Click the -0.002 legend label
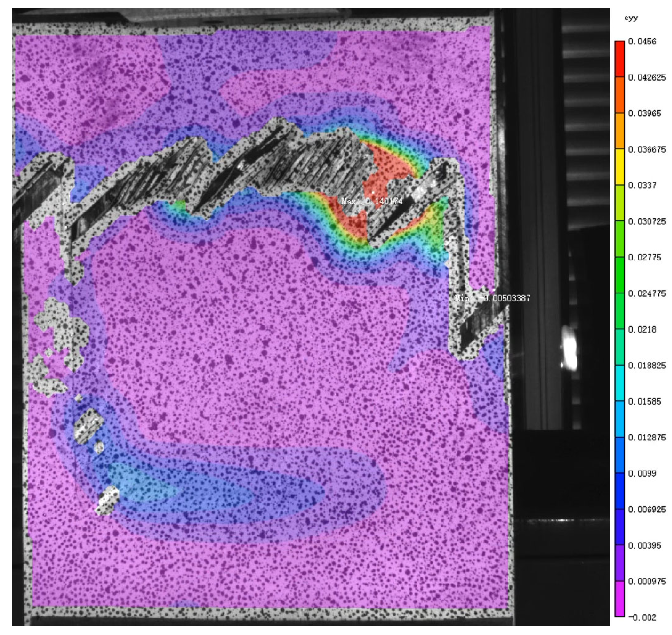 click(642, 617)
